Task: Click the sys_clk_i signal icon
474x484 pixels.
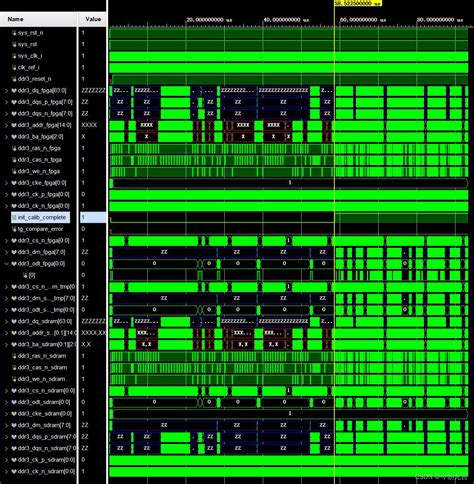Action: (14, 56)
